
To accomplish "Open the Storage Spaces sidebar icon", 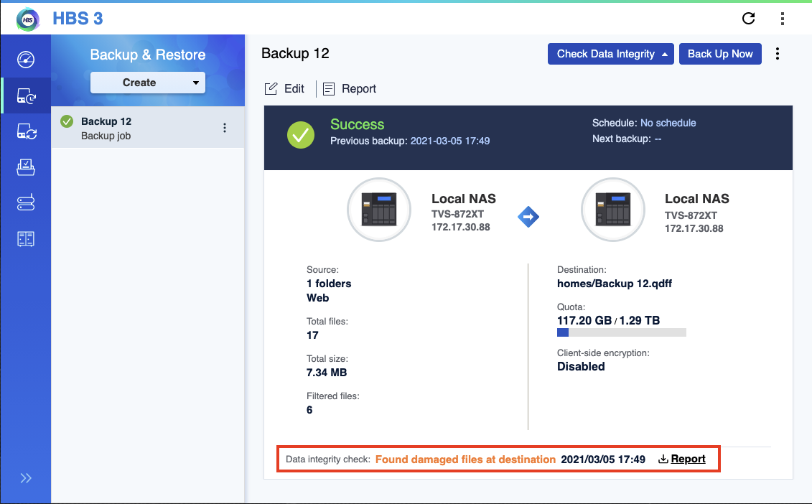I will (26, 203).
